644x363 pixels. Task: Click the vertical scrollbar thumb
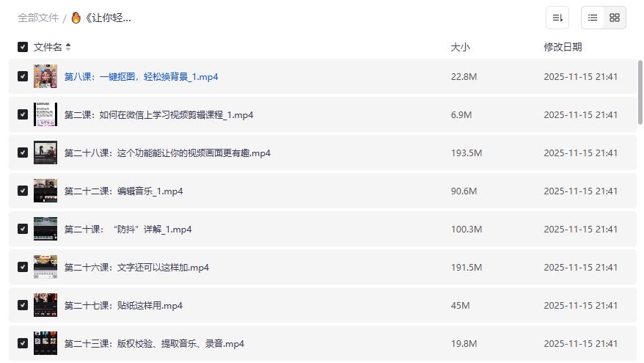[x=640, y=92]
